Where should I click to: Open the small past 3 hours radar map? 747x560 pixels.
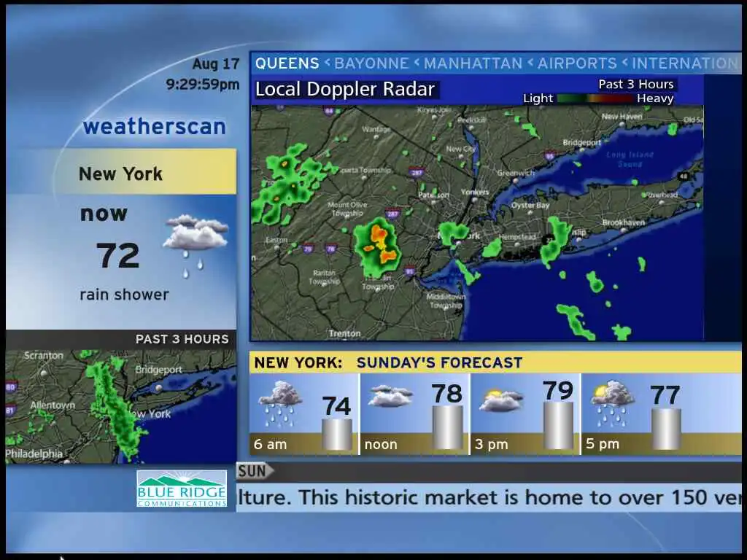(121, 407)
